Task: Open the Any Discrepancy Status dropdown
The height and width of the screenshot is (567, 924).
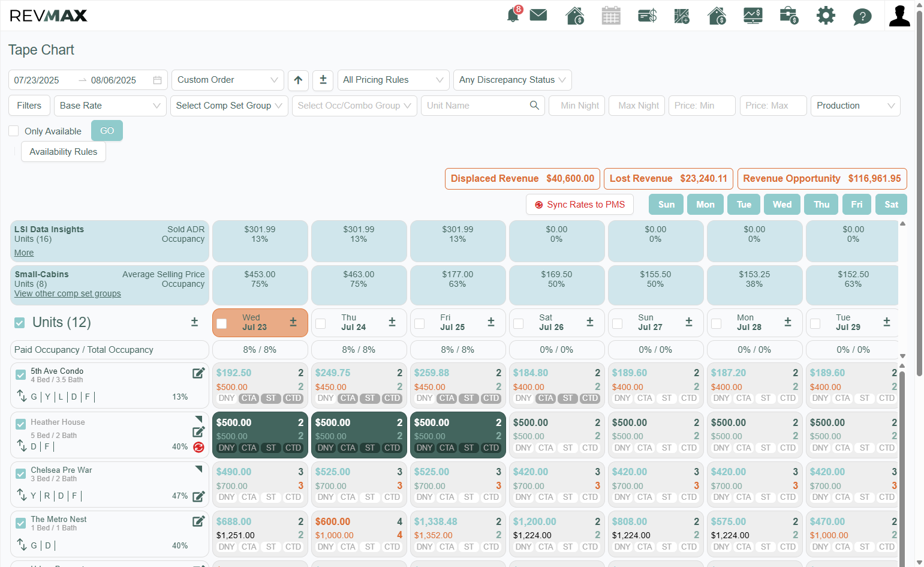Action: 513,80
